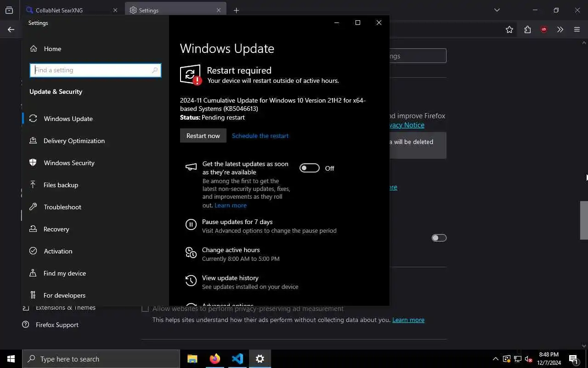Bookmark this page with star icon
Viewport: 588px width, 368px height.
(509, 29)
